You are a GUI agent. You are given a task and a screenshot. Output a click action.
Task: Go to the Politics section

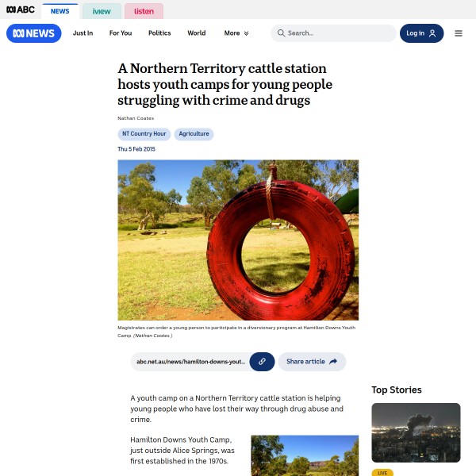[159, 33]
